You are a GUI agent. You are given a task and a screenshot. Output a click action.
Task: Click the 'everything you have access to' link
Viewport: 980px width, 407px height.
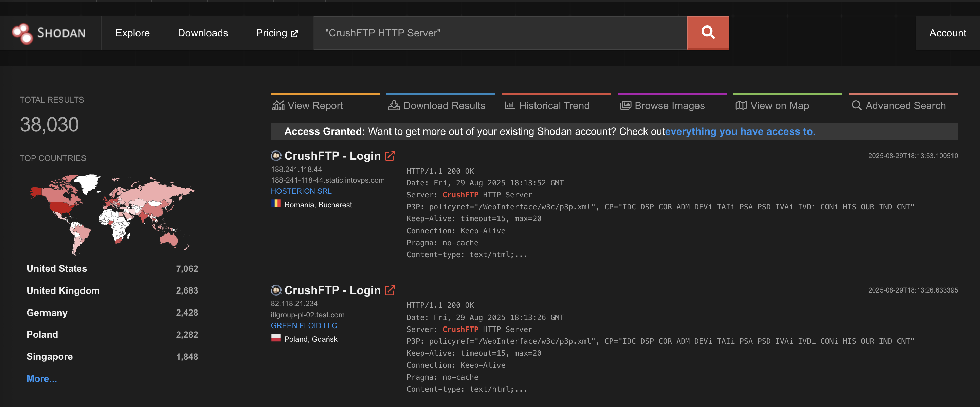point(740,131)
